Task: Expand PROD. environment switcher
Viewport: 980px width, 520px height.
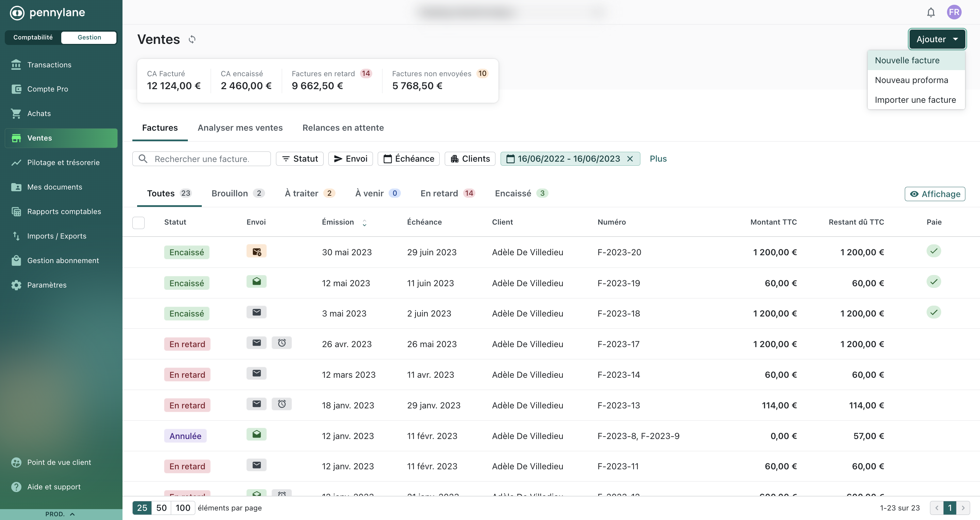Action: point(61,514)
